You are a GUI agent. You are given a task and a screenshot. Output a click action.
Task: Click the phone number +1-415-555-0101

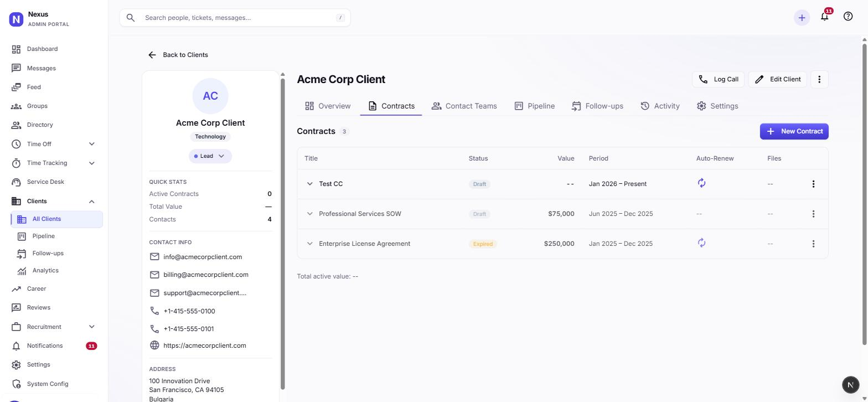(x=189, y=329)
